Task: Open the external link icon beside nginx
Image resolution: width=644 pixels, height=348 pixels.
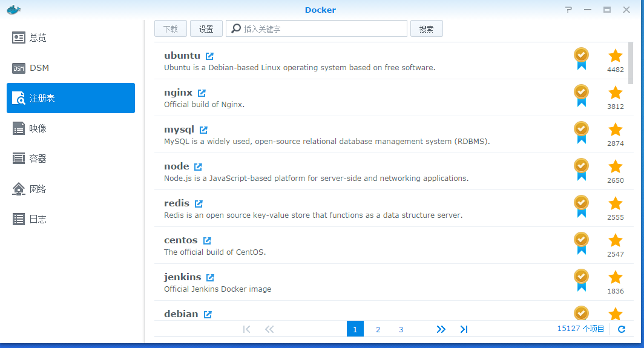Action: pyautogui.click(x=202, y=93)
